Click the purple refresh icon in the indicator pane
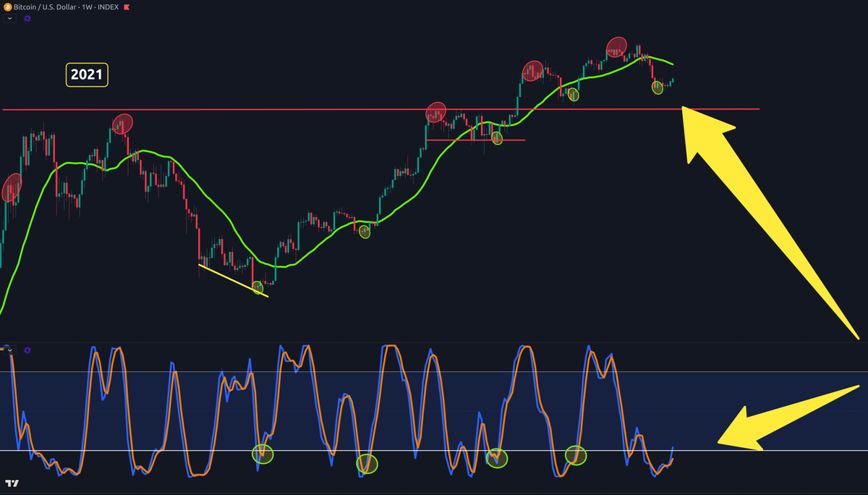The height and width of the screenshot is (495, 868). pos(27,350)
